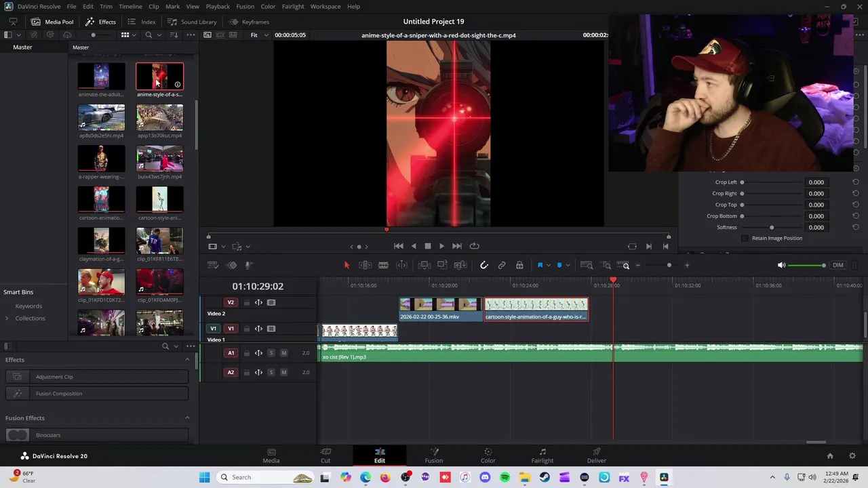Open the media pool search dropdown arrow

(x=159, y=35)
